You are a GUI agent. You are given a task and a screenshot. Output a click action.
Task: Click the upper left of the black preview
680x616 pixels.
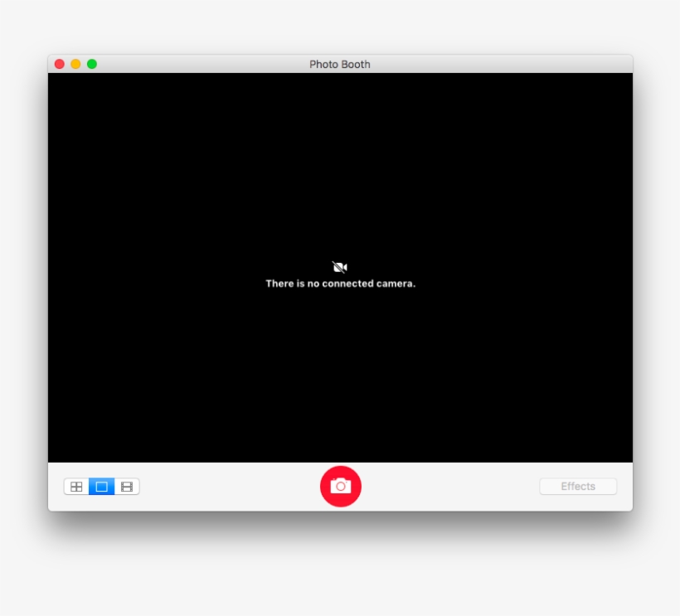108,124
